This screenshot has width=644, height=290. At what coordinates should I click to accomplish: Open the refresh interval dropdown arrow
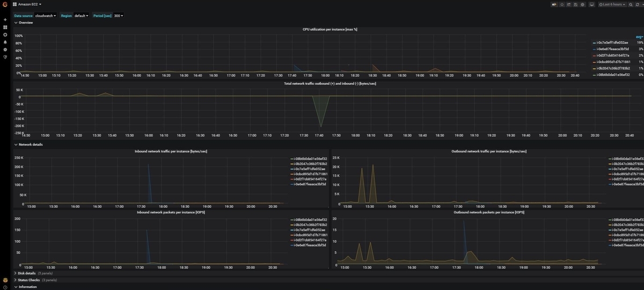(x=641, y=4)
